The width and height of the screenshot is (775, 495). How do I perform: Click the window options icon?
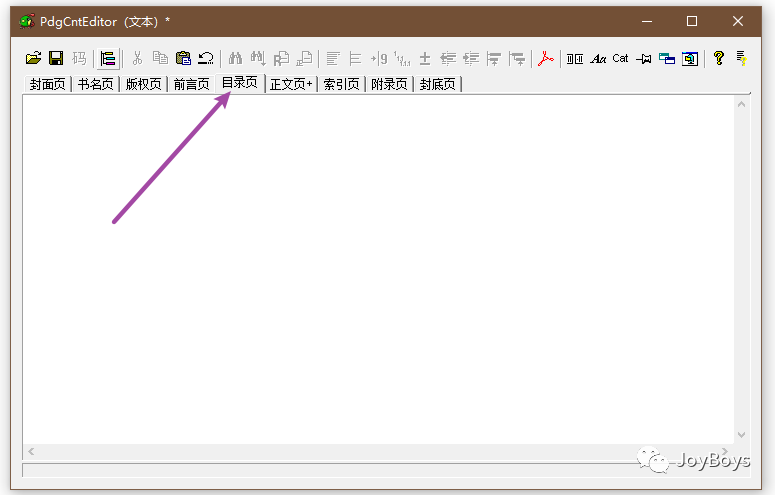tap(690, 59)
